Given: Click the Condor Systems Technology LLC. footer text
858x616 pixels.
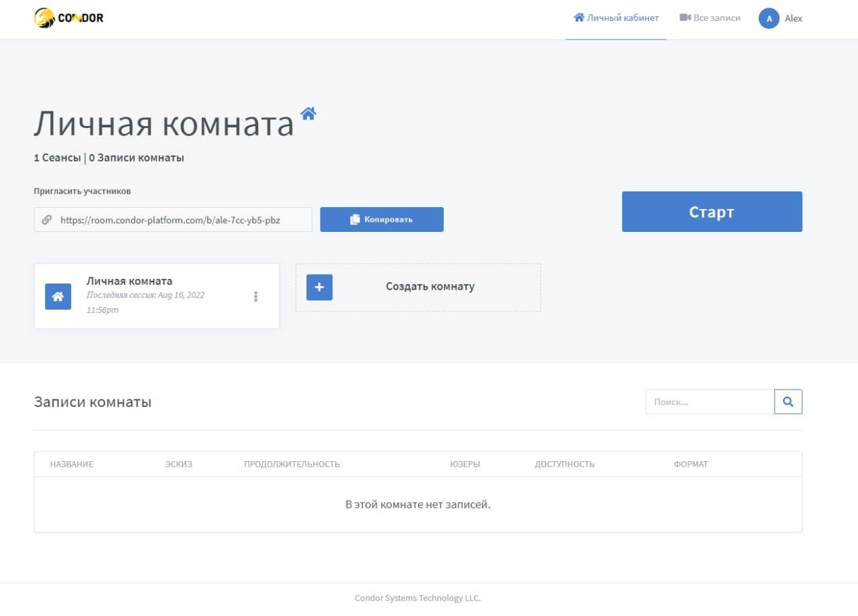Looking at the screenshot, I should pyautogui.click(x=418, y=598).
